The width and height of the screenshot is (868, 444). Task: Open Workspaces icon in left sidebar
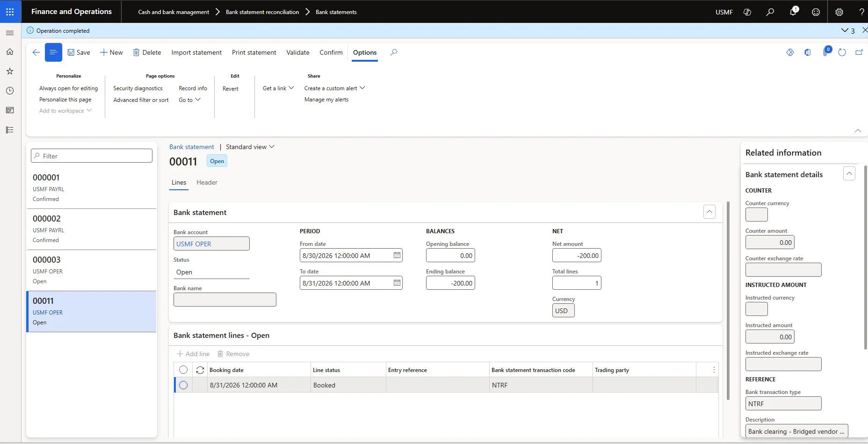click(x=10, y=110)
